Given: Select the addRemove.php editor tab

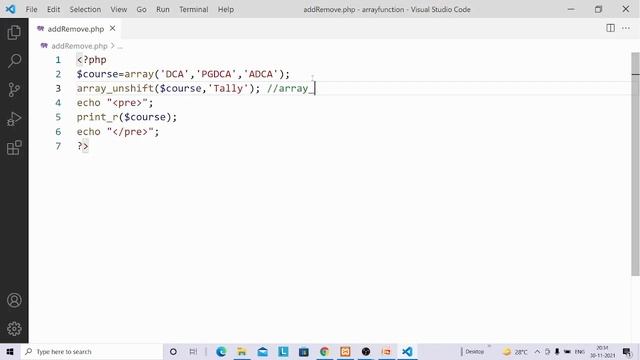Looking at the screenshot, I should [76, 29].
